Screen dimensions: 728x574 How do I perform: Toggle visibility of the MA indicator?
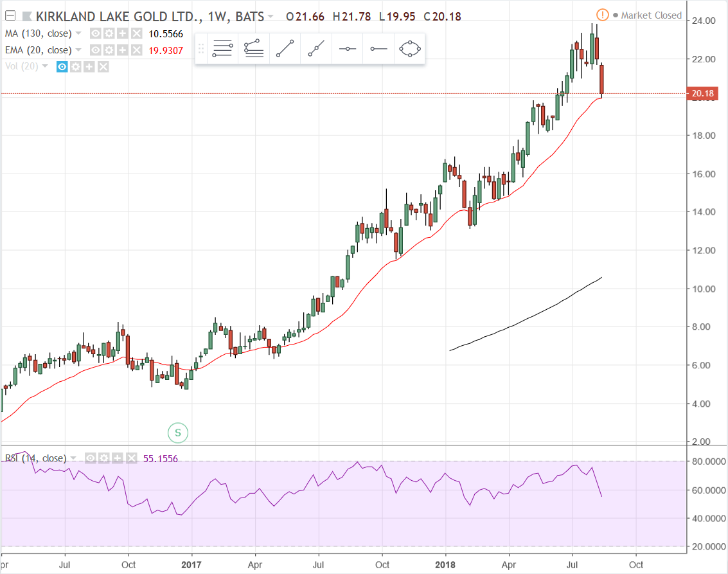click(95, 33)
